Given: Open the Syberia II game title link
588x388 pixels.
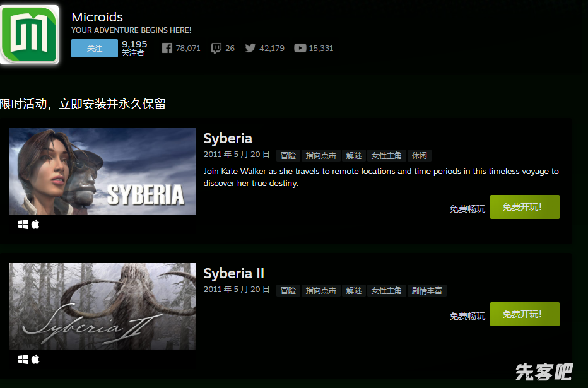Looking at the screenshot, I should [x=233, y=273].
